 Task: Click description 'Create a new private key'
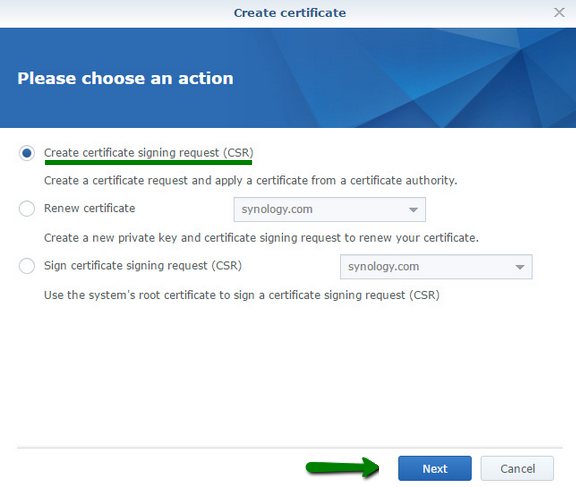[x=261, y=238]
